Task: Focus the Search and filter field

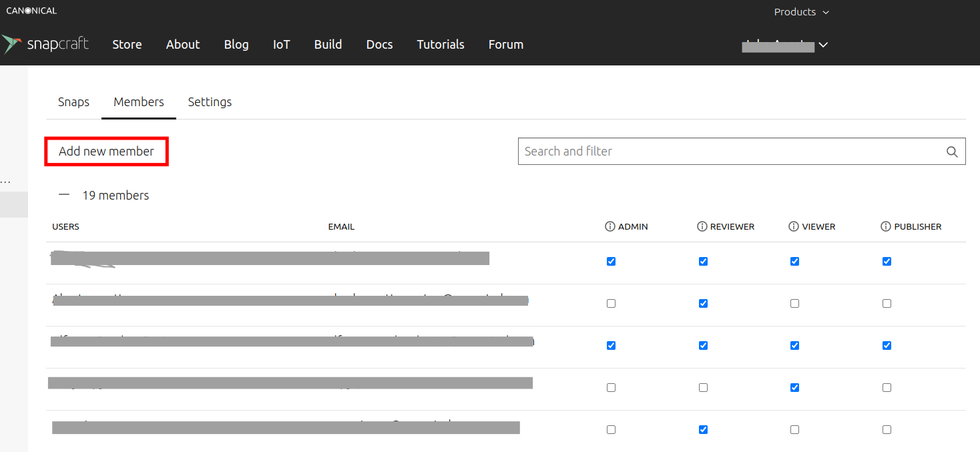Action: tap(728, 152)
